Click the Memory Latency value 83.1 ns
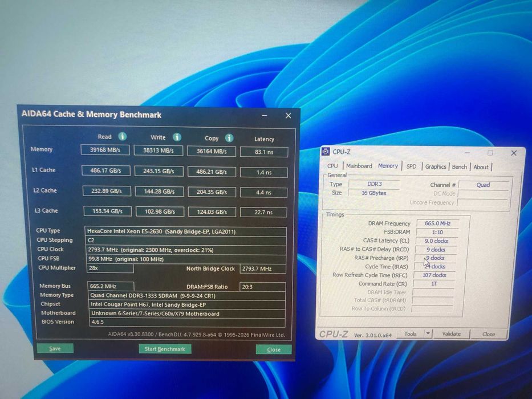The image size is (532, 399). coord(264,152)
